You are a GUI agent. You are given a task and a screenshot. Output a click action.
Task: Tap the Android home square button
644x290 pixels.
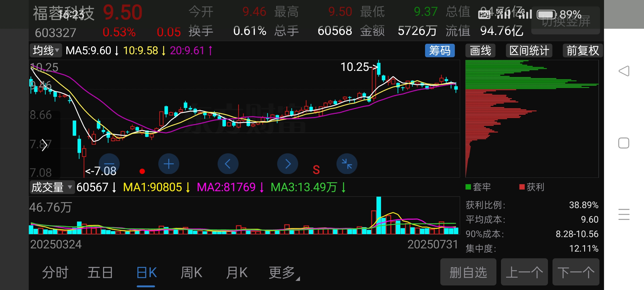[x=624, y=143]
